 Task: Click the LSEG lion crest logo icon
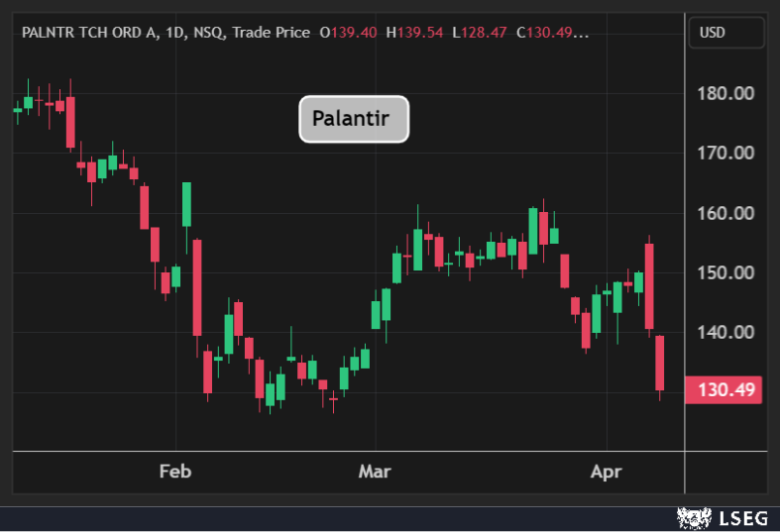[696, 517]
